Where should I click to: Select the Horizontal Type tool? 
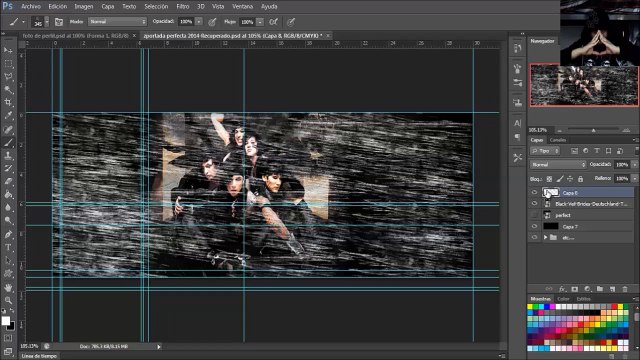pyautogui.click(x=8, y=247)
